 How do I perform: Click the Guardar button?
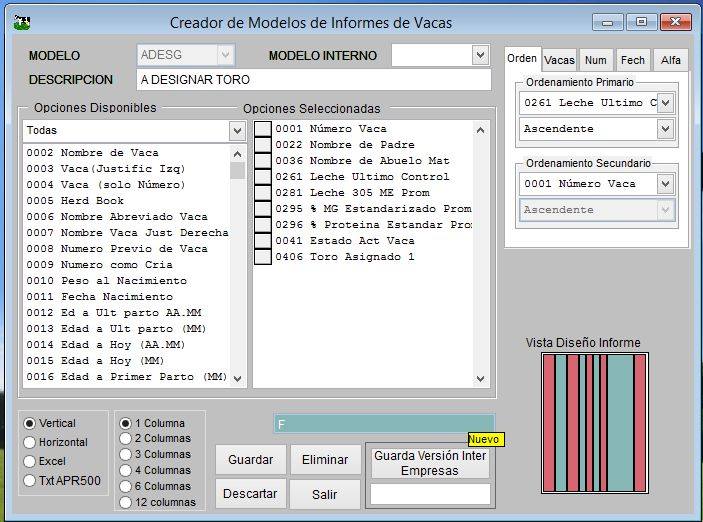(x=251, y=460)
